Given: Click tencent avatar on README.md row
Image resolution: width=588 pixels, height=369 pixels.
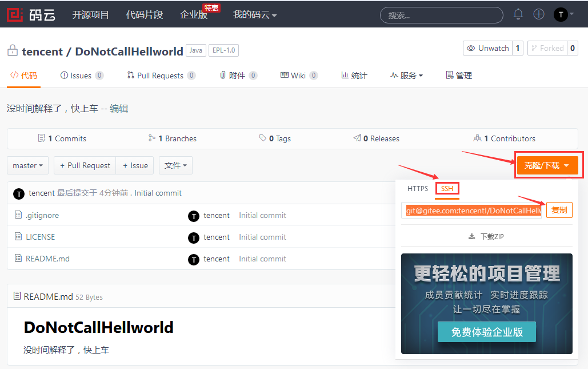Looking at the screenshot, I should 194,259.
